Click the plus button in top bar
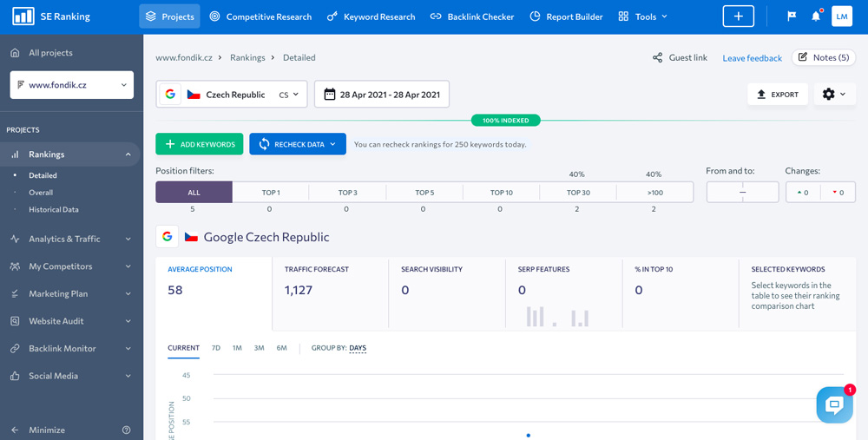This screenshot has width=868, height=440. tap(739, 16)
